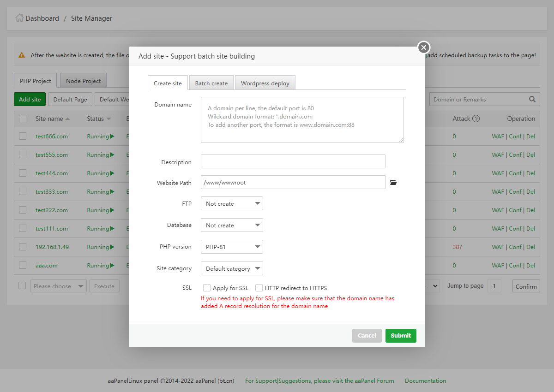Select the checkbox for aaa.com row
Image resolution: width=554 pixels, height=392 pixels.
coord(23,265)
